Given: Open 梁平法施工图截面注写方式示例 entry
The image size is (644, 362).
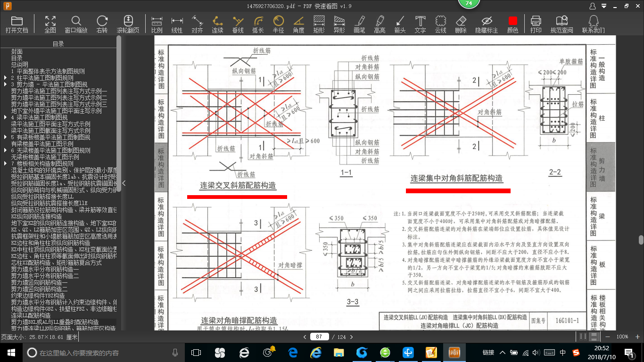Looking at the screenshot, I should coord(51,131).
